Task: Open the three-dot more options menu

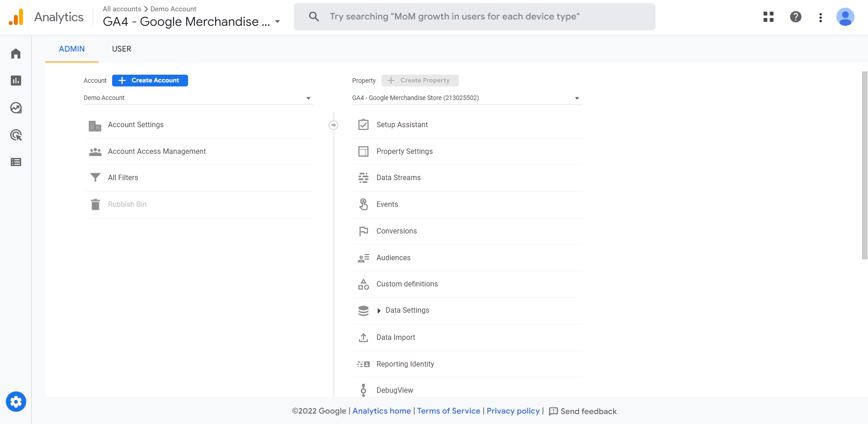Action: pyautogui.click(x=821, y=17)
